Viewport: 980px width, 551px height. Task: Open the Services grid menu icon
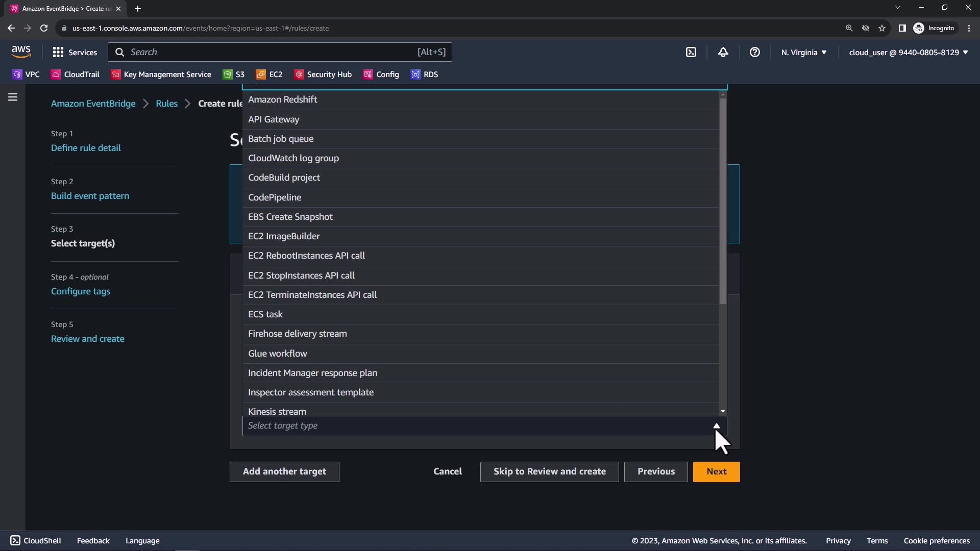[x=58, y=52]
